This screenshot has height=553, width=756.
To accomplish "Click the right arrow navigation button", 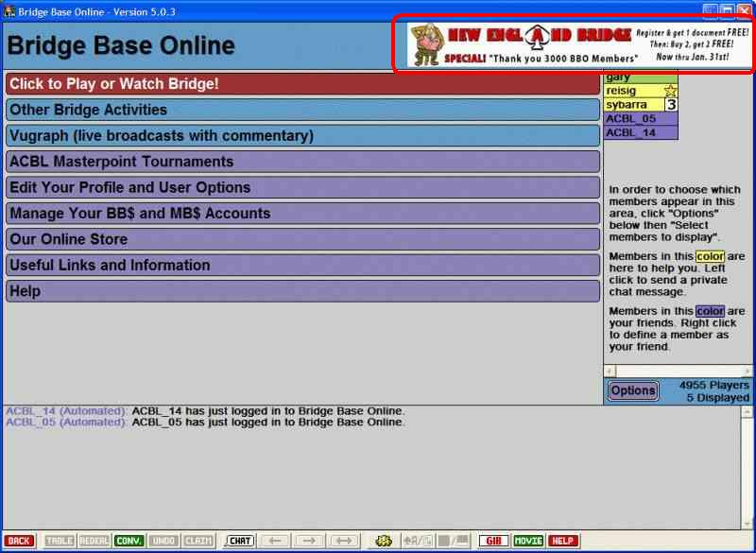I will 309,541.
